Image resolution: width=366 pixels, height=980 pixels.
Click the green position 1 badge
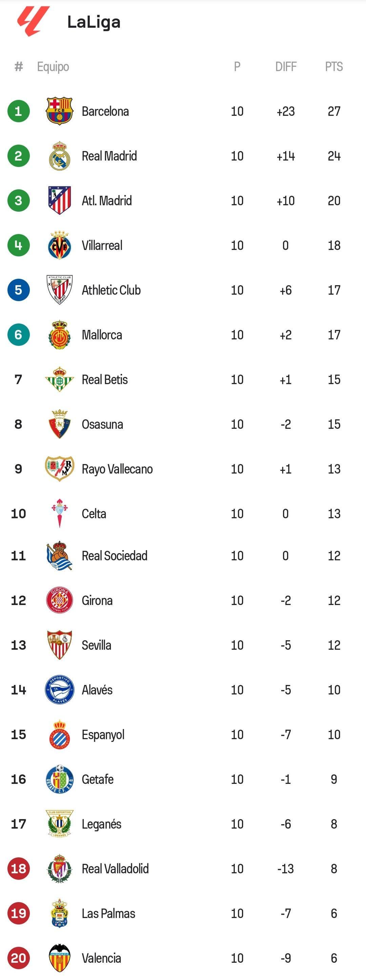[18, 111]
